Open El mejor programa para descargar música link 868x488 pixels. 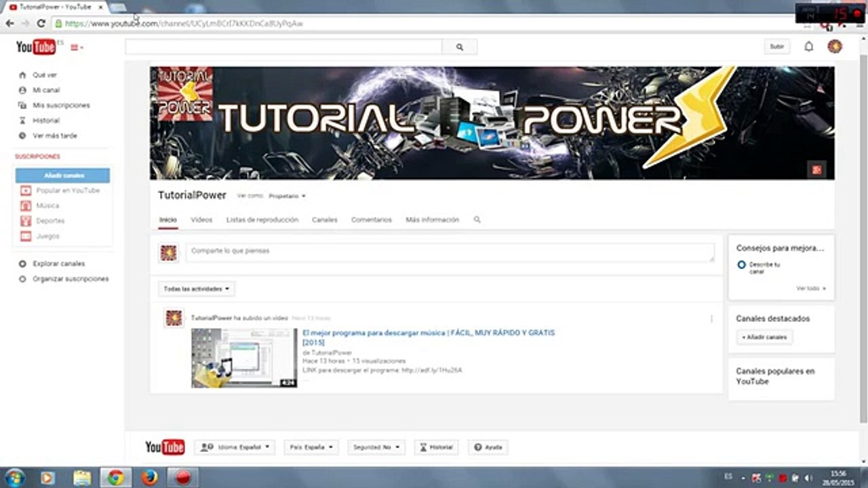pyautogui.click(x=429, y=338)
